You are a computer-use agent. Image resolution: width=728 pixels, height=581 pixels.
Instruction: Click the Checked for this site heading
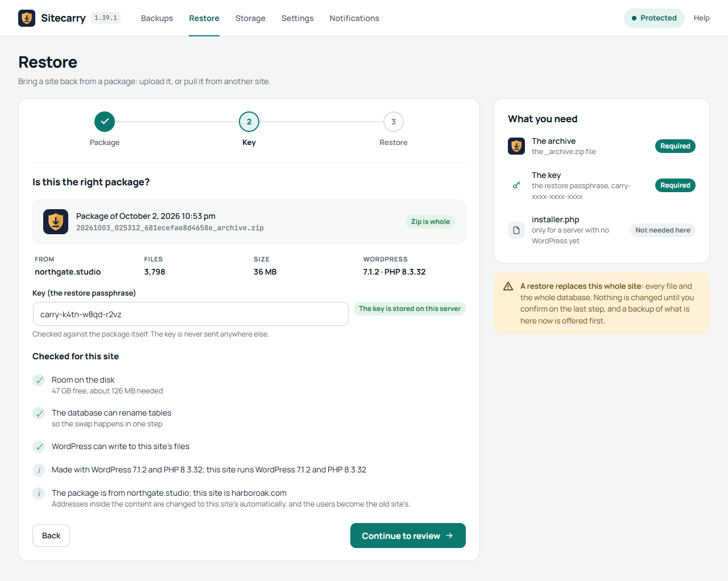coord(76,356)
